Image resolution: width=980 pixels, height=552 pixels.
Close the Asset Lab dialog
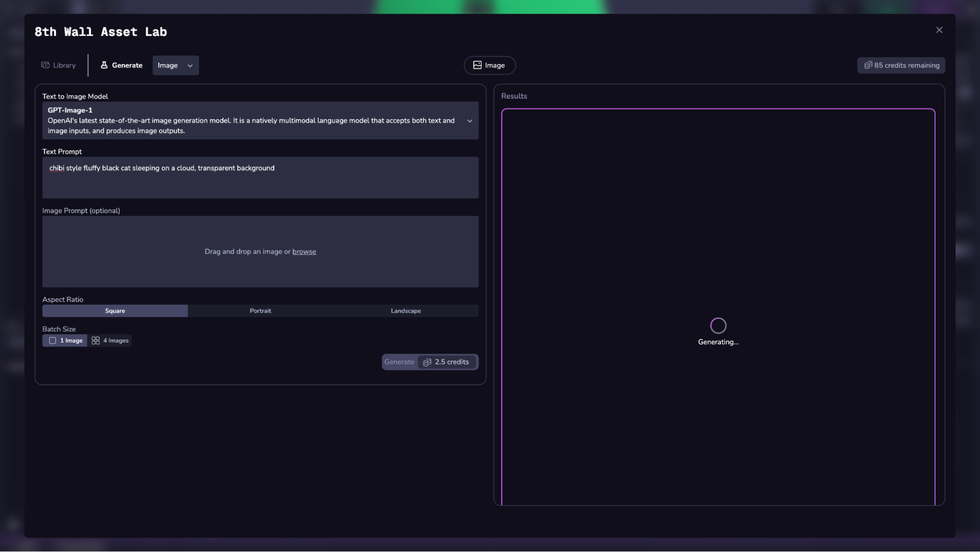(x=939, y=30)
